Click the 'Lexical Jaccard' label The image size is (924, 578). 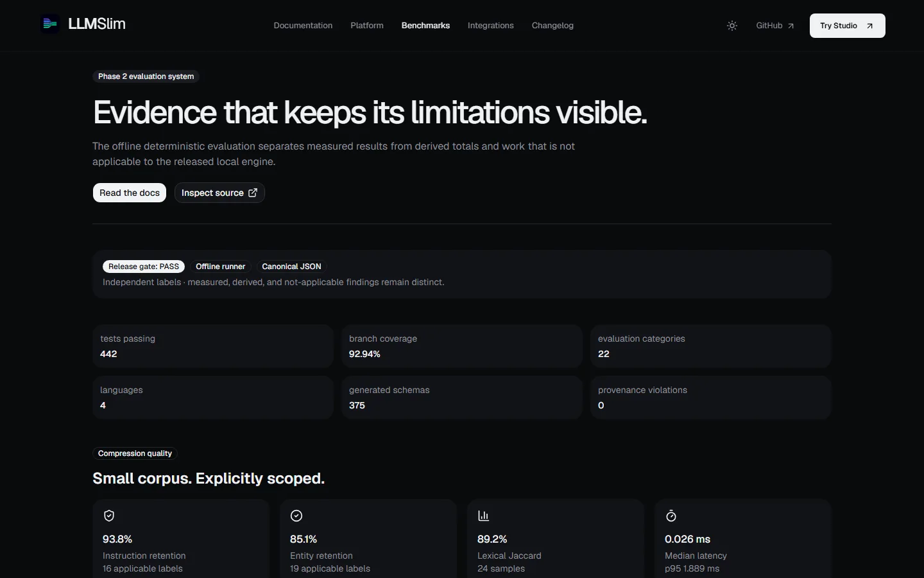tap(509, 556)
